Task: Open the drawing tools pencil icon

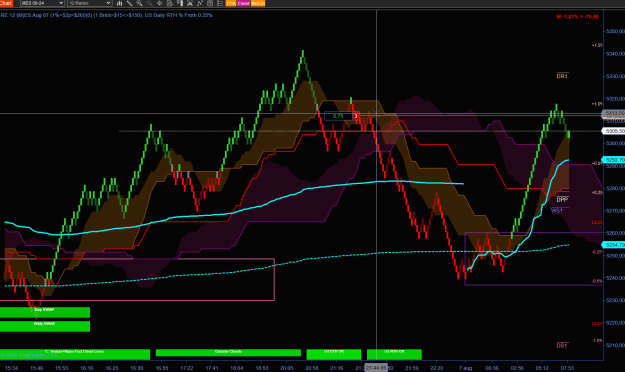Action: (130, 3)
